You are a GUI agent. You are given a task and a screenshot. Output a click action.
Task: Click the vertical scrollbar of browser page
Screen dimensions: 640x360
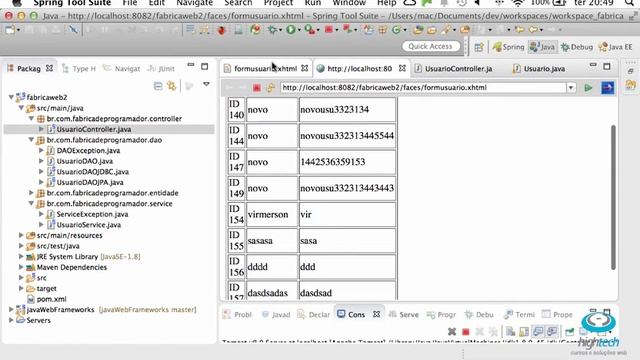[613, 197]
